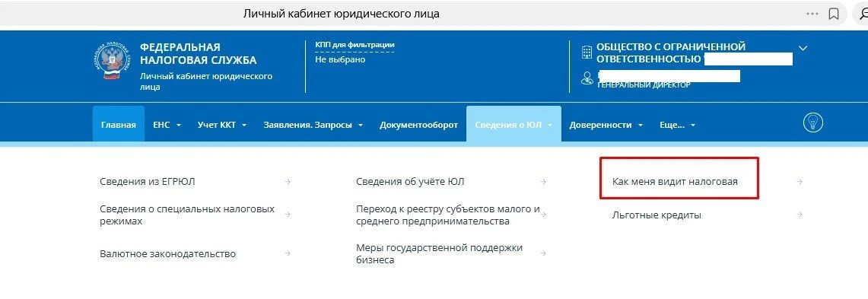
Task: Click the browser page title Личный кабинет юридического лица
Action: point(342,14)
